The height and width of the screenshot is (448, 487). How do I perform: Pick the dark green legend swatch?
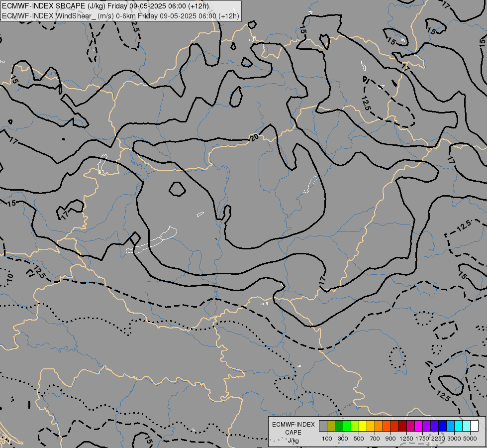339,426
